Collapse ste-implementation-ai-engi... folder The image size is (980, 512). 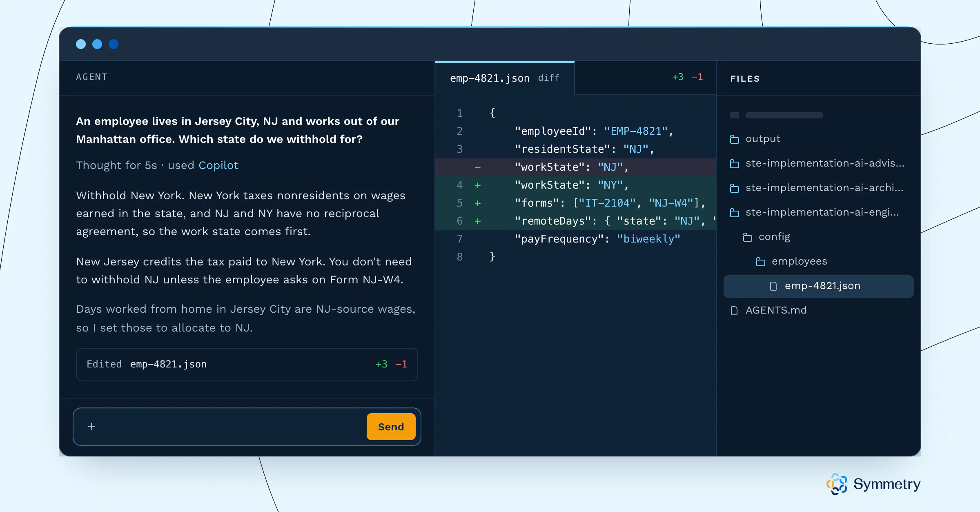point(822,212)
